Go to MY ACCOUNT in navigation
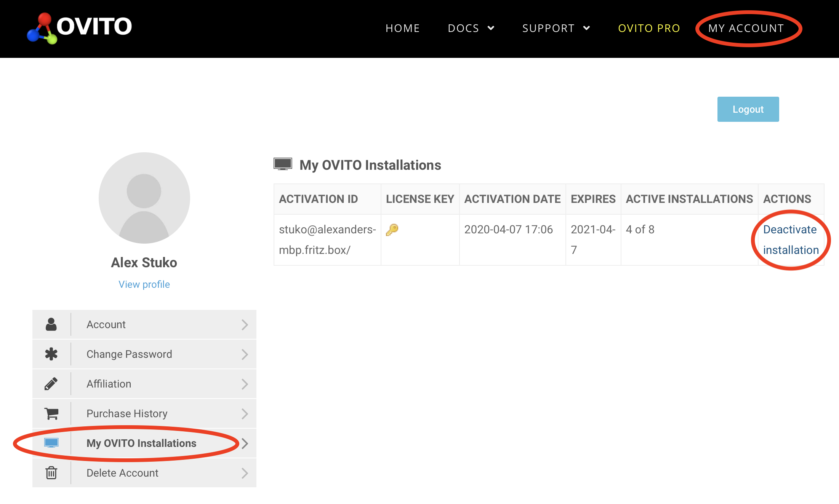Image resolution: width=839 pixels, height=504 pixels. click(x=746, y=28)
